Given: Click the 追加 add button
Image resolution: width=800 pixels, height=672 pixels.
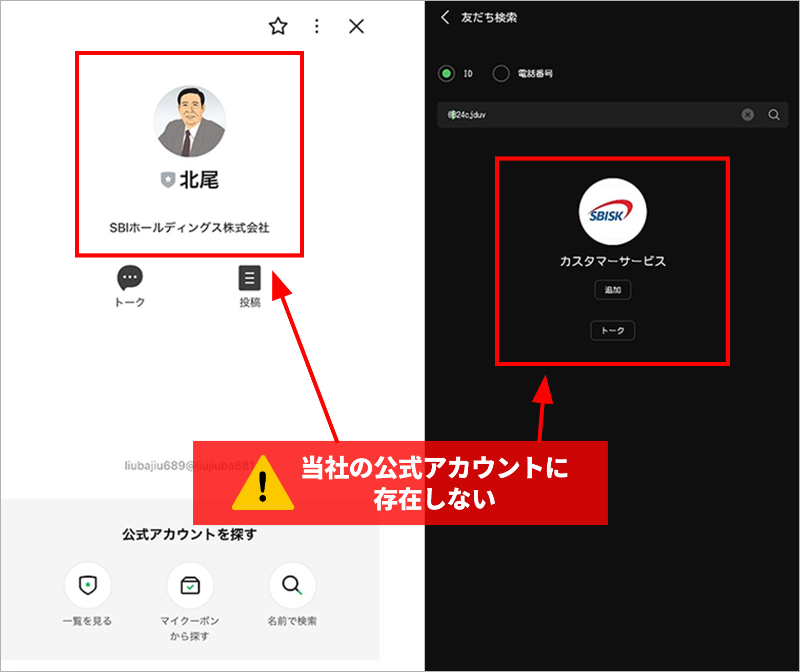Looking at the screenshot, I should point(613,290).
